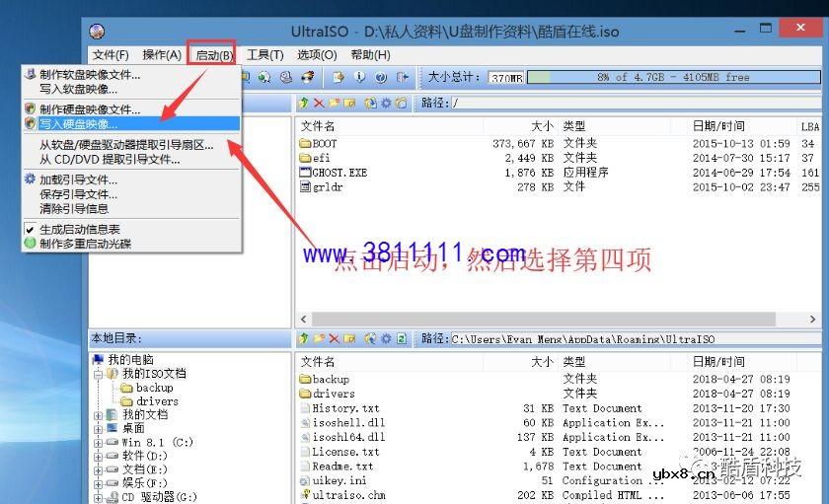Open the 帮助(H) menu
Viewport: 829px width, 504px height.
[x=370, y=55]
